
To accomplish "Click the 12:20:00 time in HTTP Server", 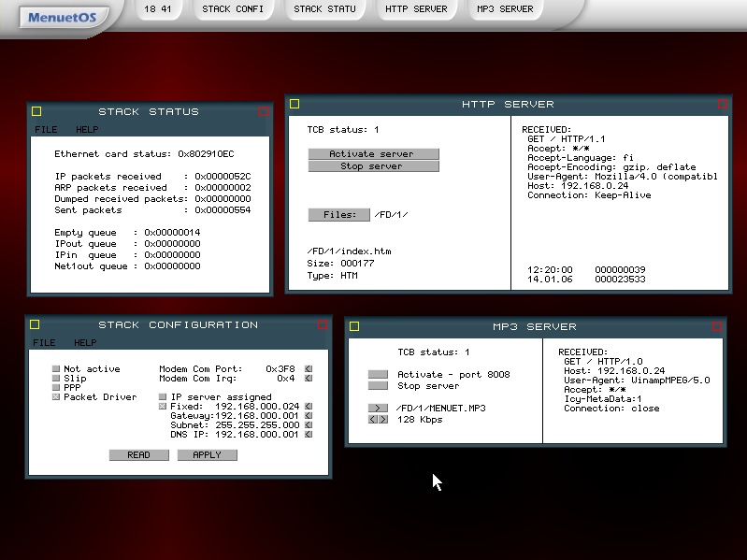I will (x=550, y=270).
